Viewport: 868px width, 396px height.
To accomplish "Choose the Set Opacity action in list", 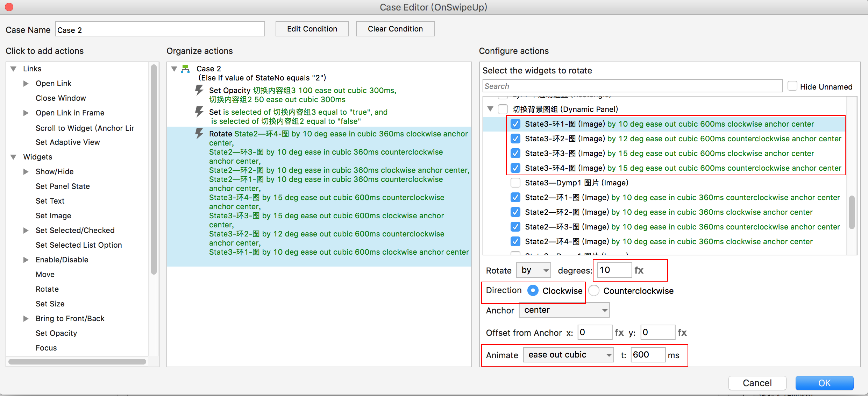I will (56, 333).
